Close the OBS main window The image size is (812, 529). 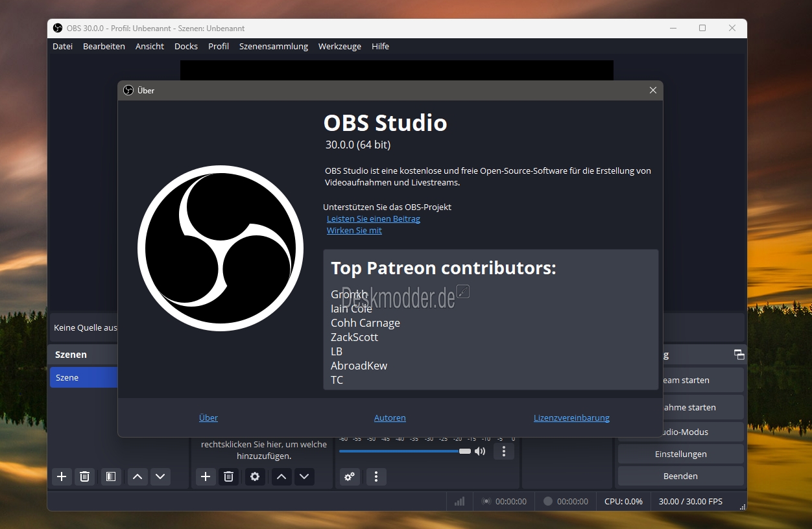732,29
